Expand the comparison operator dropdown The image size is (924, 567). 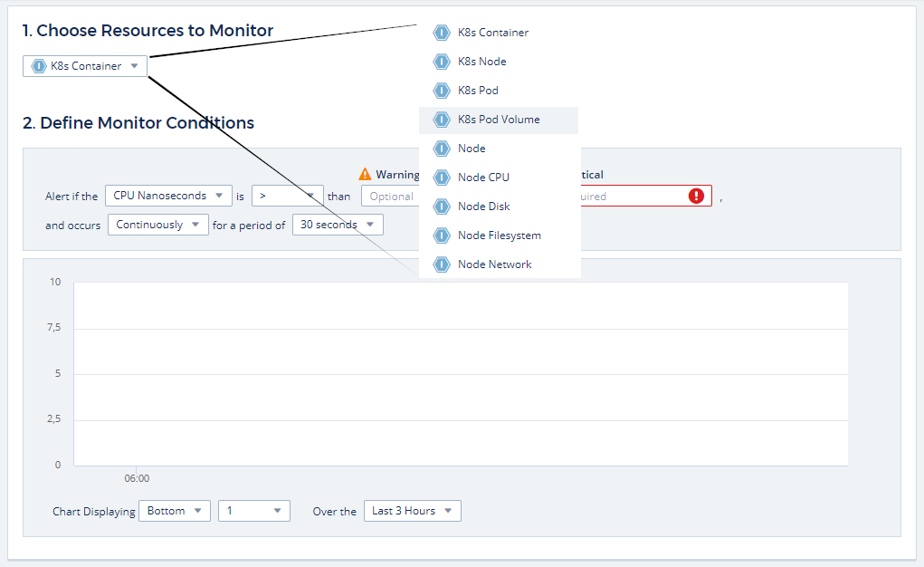click(x=287, y=196)
